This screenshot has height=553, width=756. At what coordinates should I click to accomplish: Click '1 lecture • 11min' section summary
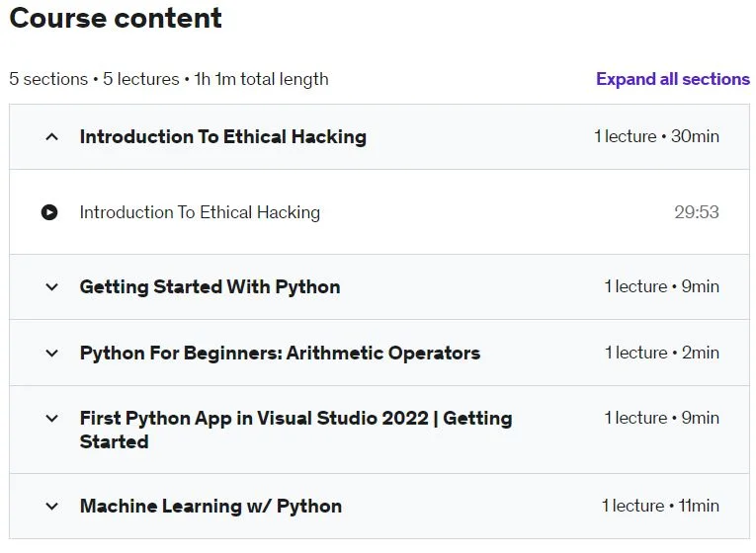(x=660, y=506)
